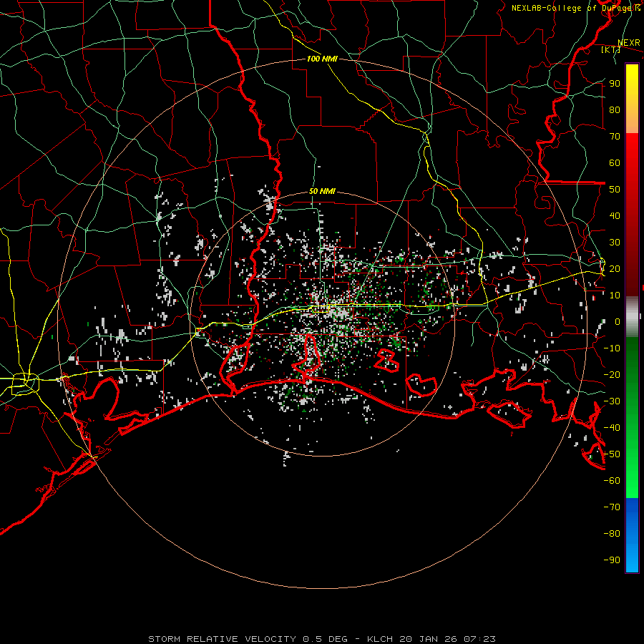Click the "20" scale value

(615, 268)
